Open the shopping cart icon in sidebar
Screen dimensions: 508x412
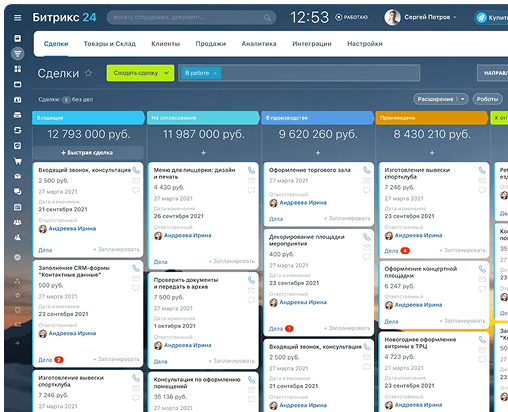18,161
